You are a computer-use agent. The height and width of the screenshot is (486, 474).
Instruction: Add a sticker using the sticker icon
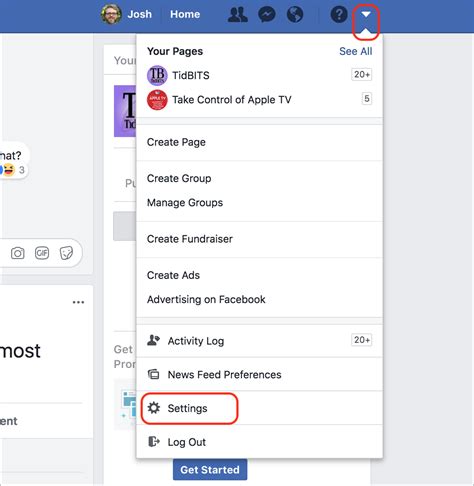[66, 253]
